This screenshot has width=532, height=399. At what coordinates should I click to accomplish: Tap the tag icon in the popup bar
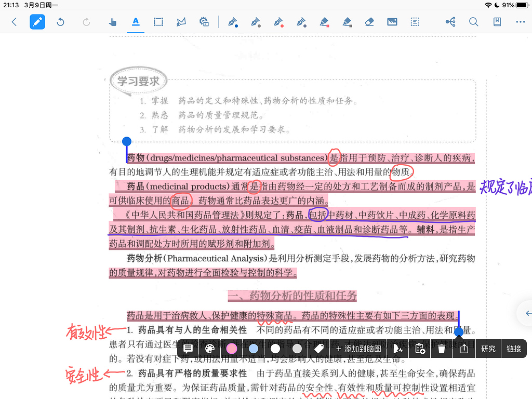click(x=318, y=349)
